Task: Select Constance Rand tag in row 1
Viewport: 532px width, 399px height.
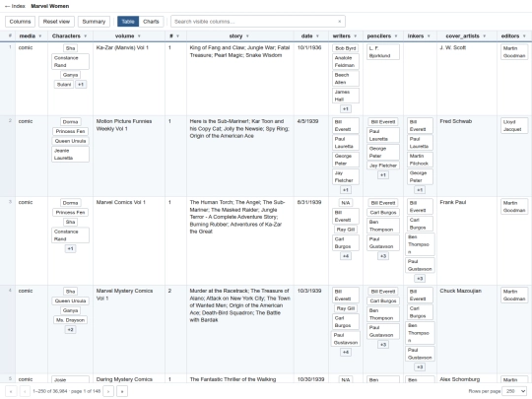Action: (x=70, y=61)
